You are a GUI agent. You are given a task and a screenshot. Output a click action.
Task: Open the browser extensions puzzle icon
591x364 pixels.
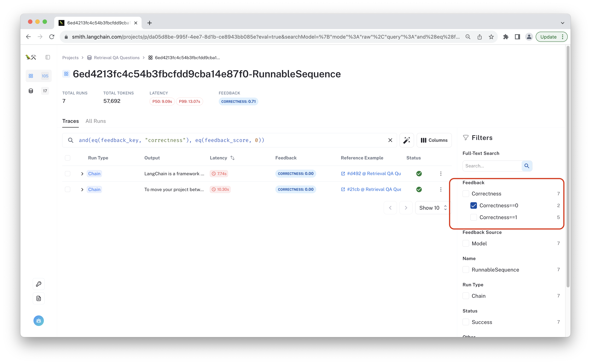506,37
